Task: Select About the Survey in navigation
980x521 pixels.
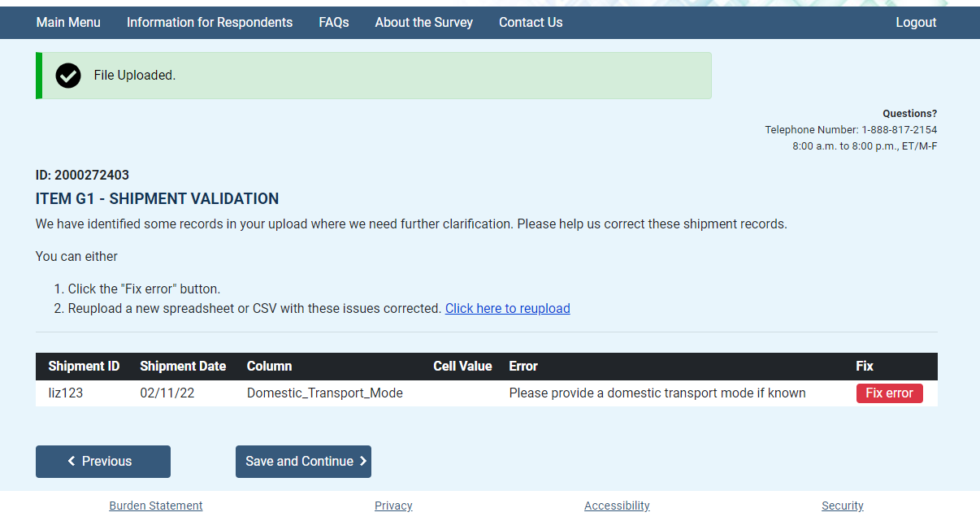Action: (x=423, y=23)
